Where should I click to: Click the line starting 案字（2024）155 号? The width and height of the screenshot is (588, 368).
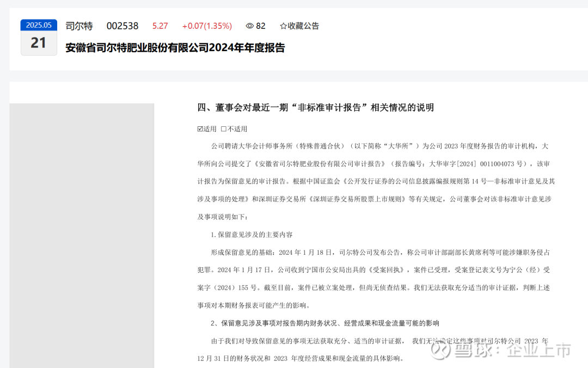tap(373, 288)
